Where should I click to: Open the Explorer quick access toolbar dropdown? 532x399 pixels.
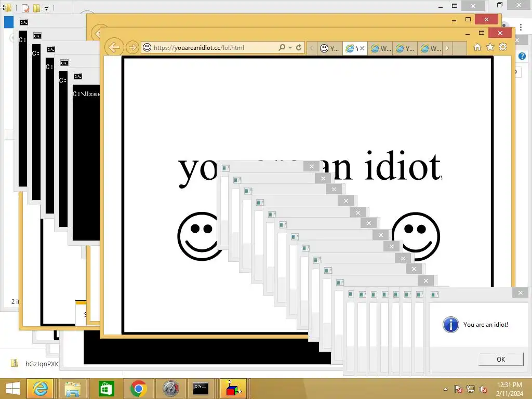(x=46, y=8)
